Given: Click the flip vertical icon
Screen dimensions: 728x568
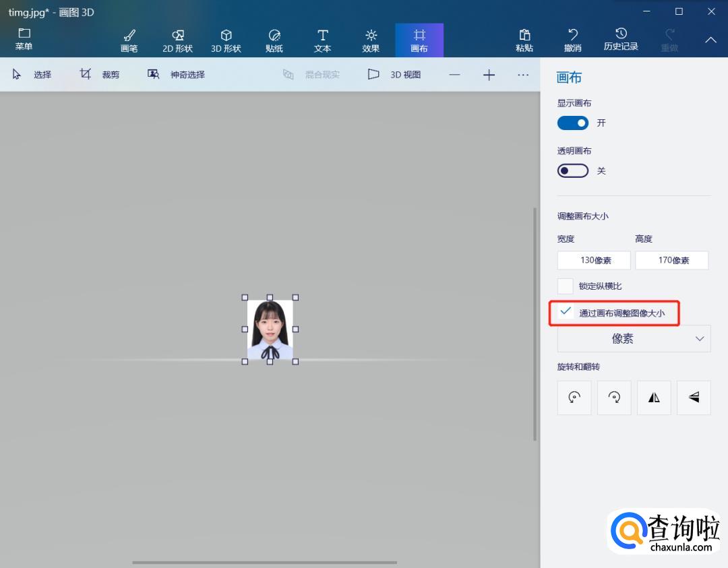Looking at the screenshot, I should point(694,398).
